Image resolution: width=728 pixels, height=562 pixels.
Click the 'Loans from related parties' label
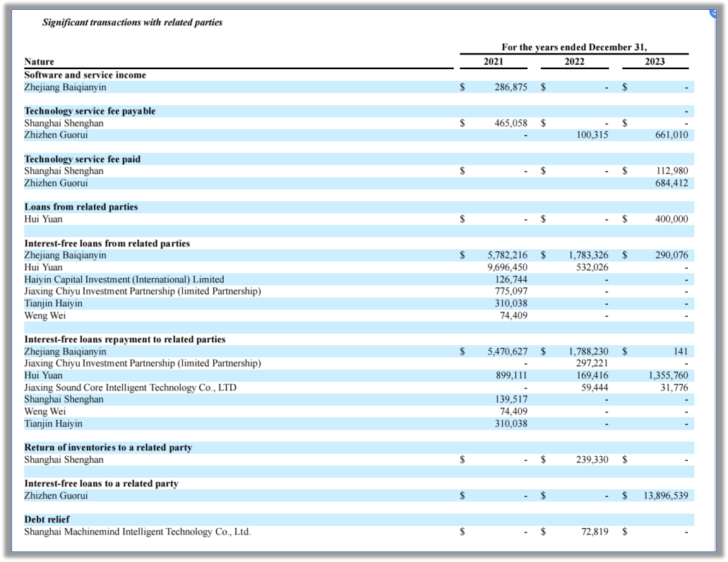coord(80,207)
